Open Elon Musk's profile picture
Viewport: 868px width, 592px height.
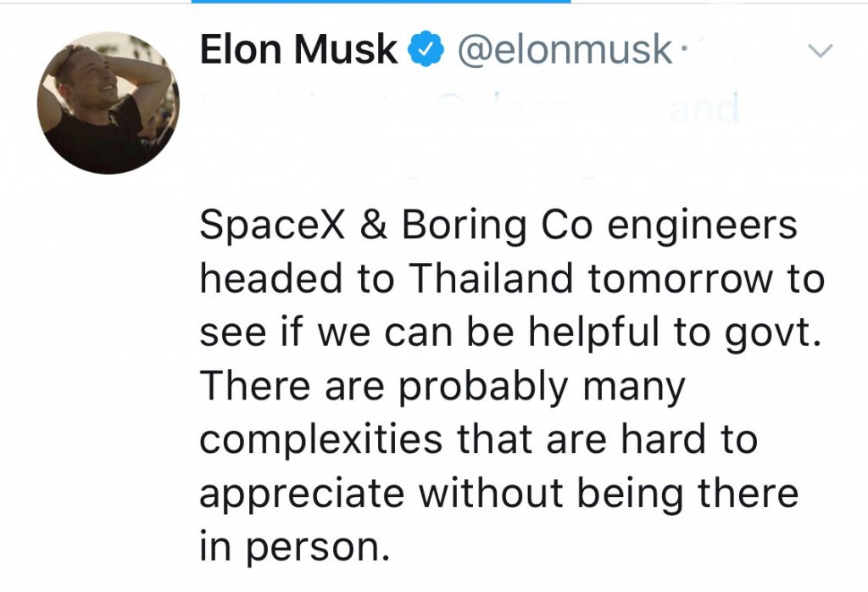click(108, 103)
